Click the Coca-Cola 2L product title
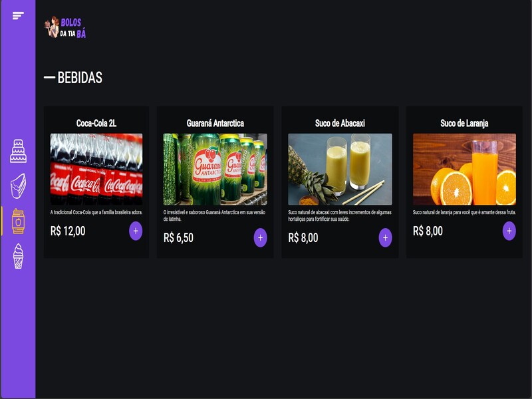The image size is (532, 399). coord(96,123)
